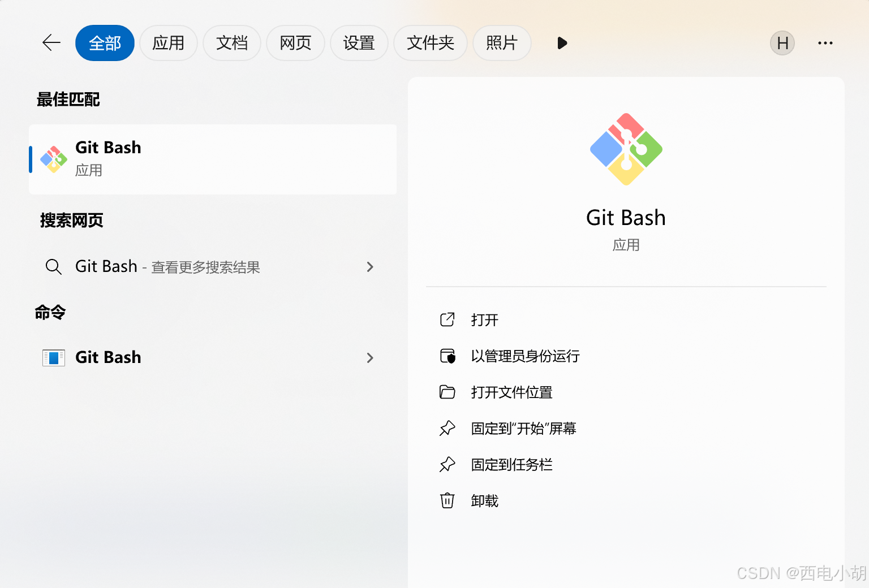Show more filters with the play arrow
This screenshot has height=588, width=869.
tap(562, 43)
